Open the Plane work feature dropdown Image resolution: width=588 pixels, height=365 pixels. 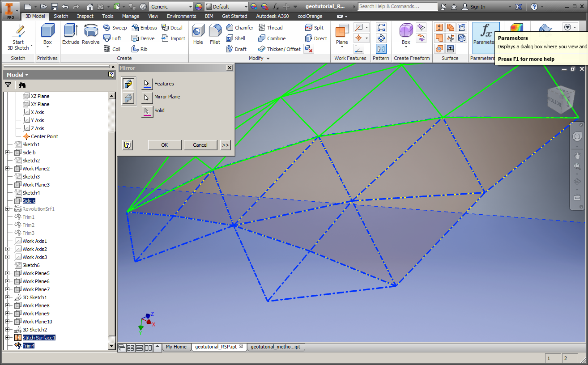pyautogui.click(x=342, y=46)
